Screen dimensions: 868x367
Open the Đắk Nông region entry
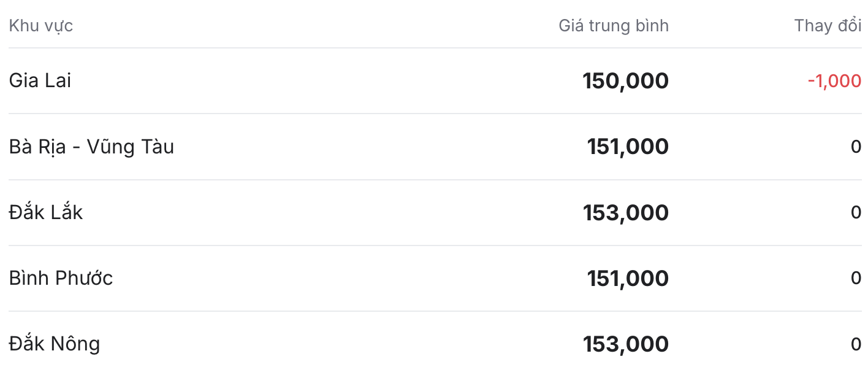[55, 344]
